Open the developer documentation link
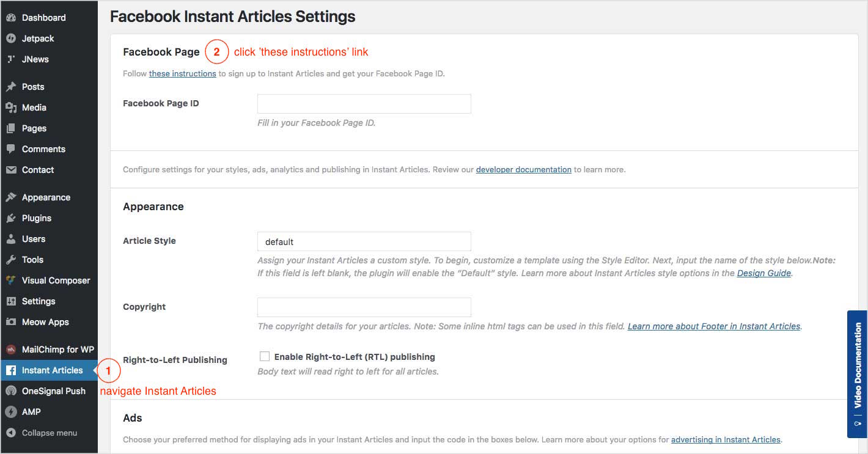Viewport: 868px width, 454px height. coord(523,169)
